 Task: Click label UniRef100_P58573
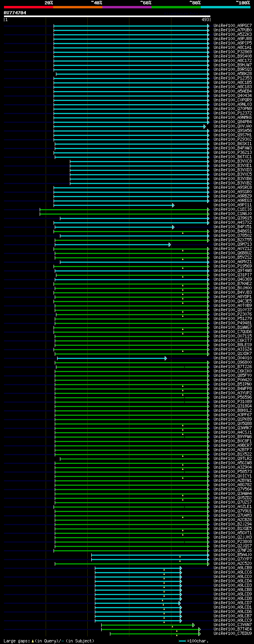click(x=233, y=471)
